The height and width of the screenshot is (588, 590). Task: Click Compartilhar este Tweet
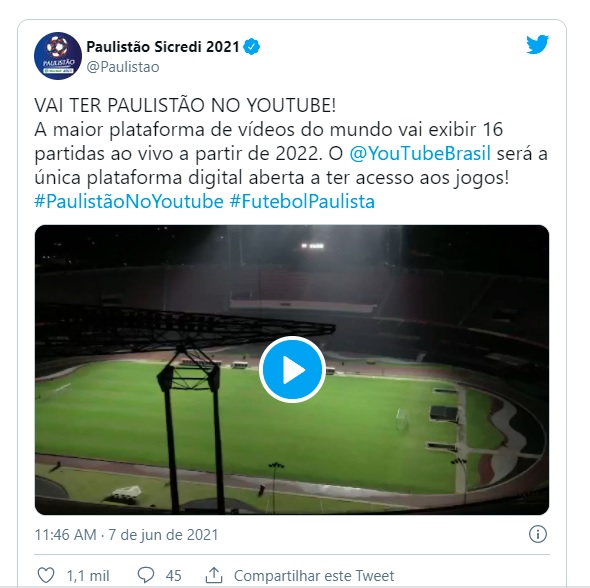tap(314, 576)
